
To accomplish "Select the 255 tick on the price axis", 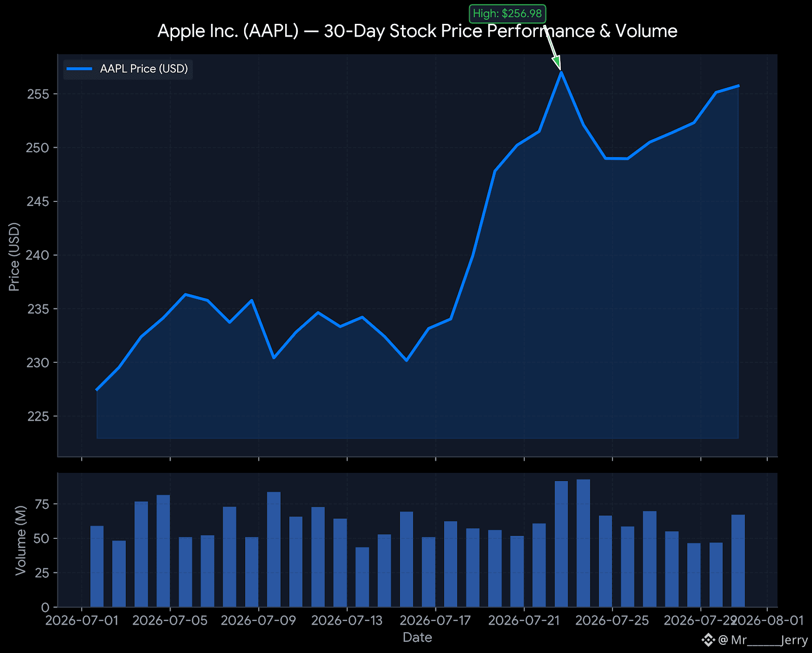I will [x=38, y=94].
